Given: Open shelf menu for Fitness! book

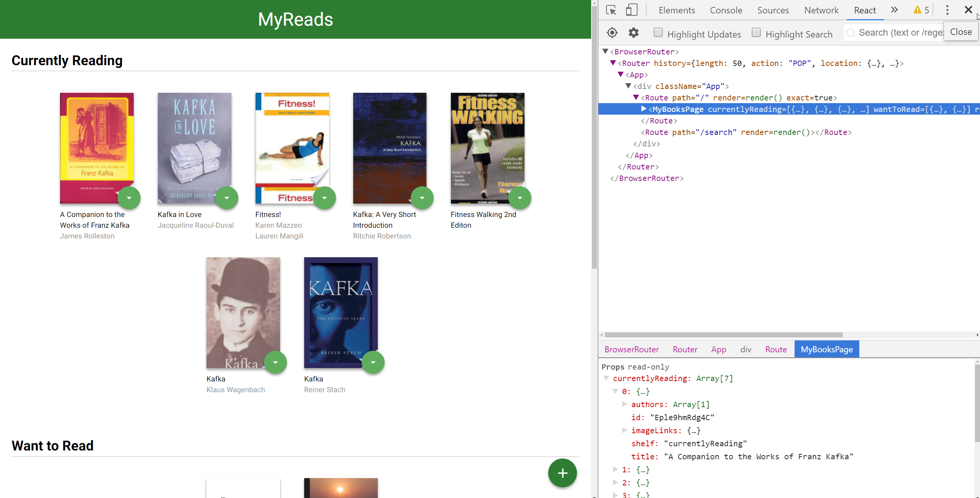Looking at the screenshot, I should tap(324, 198).
